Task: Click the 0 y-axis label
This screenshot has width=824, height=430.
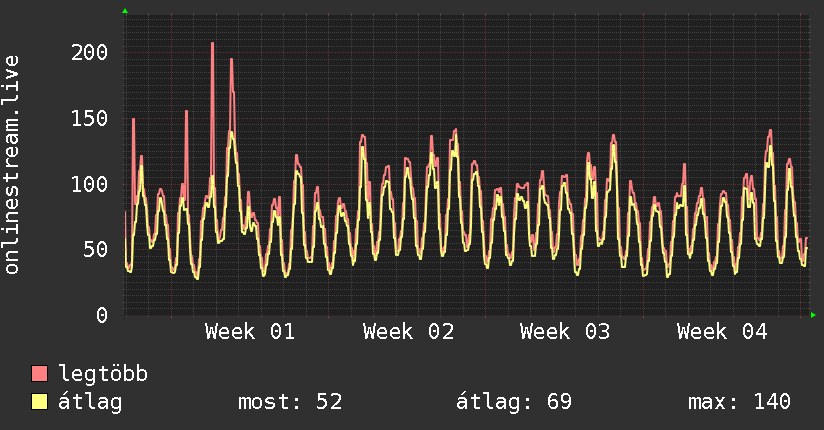Action: click(102, 315)
